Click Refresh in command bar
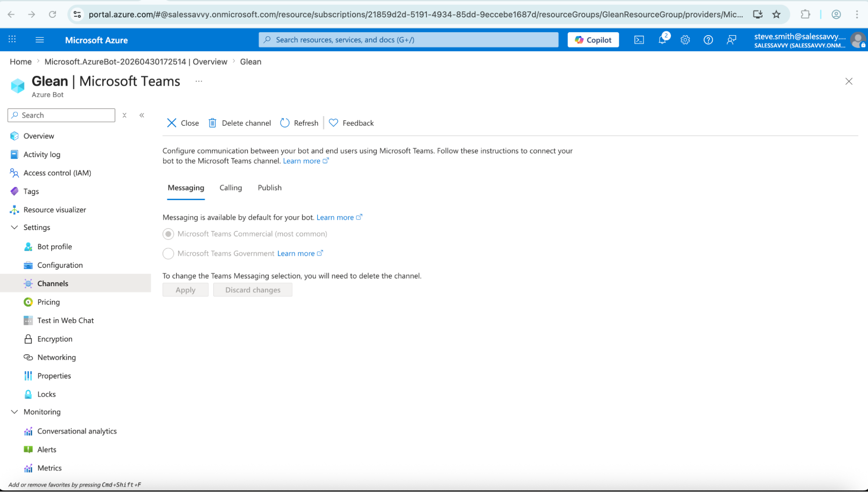The image size is (868, 492). (x=299, y=123)
